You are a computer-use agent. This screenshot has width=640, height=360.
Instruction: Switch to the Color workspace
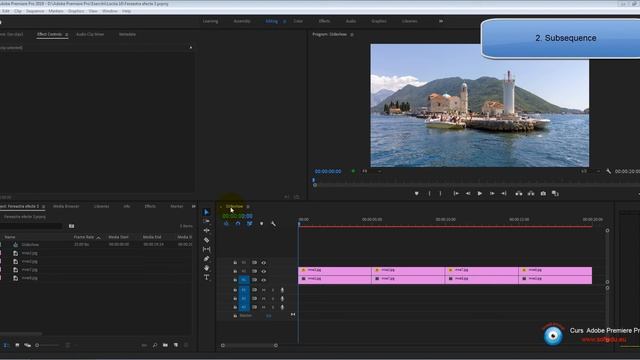pyautogui.click(x=298, y=21)
